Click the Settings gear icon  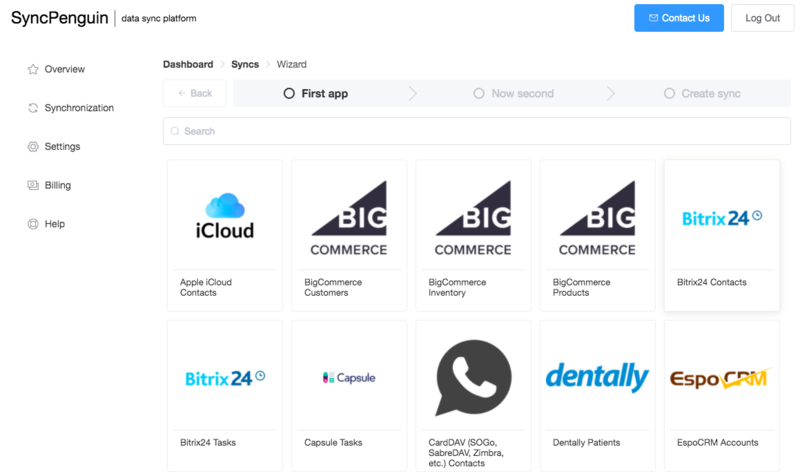33,147
